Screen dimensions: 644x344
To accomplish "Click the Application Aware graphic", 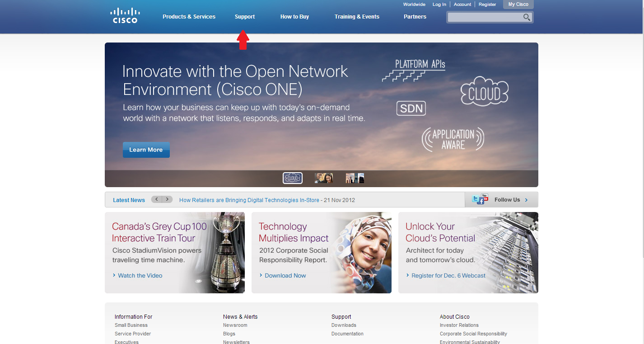I will pyautogui.click(x=453, y=139).
